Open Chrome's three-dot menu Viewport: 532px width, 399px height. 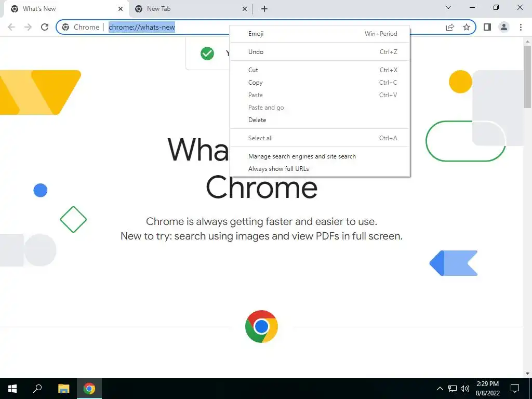pyautogui.click(x=521, y=27)
